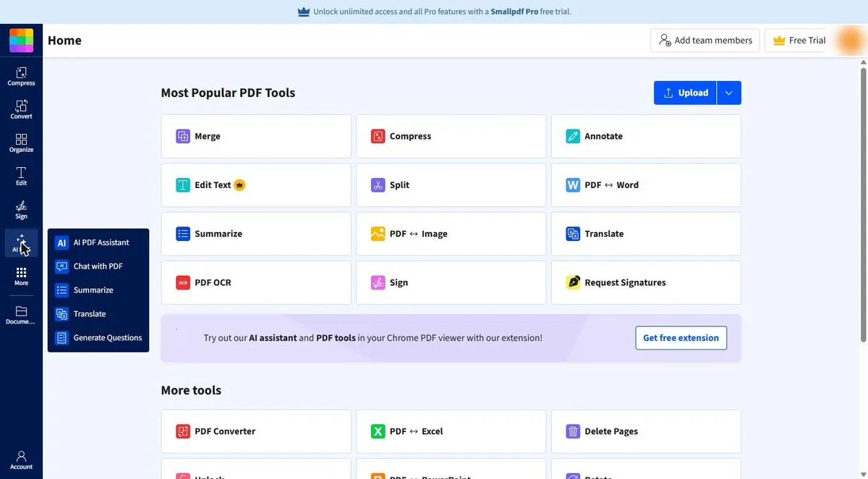The width and height of the screenshot is (868, 479).
Task: Open the Split tool card
Action: coord(451,185)
